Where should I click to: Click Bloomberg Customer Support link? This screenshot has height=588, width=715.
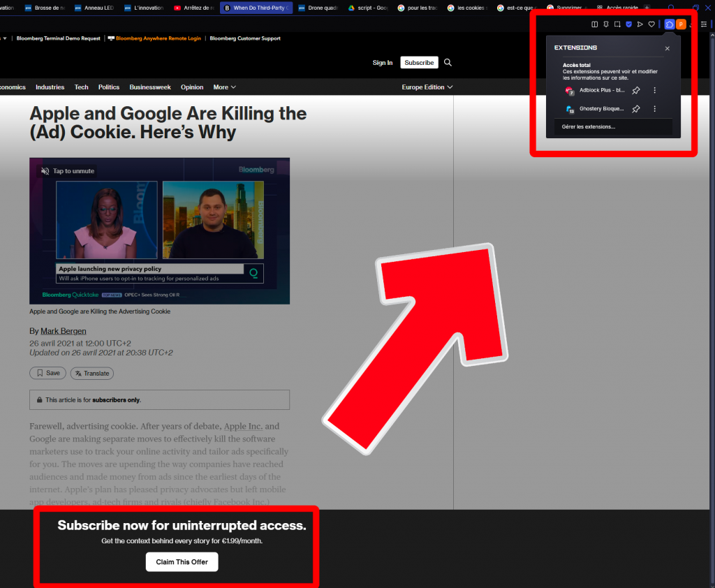coord(245,38)
